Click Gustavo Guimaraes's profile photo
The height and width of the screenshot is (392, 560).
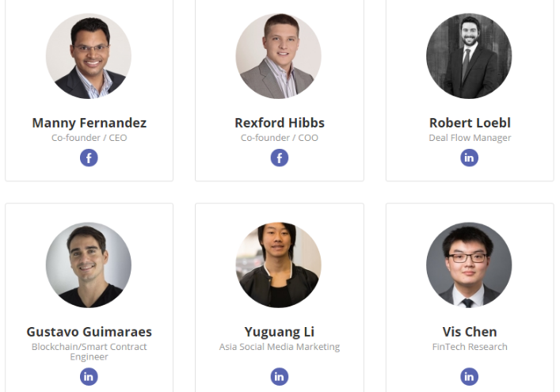coord(89,265)
